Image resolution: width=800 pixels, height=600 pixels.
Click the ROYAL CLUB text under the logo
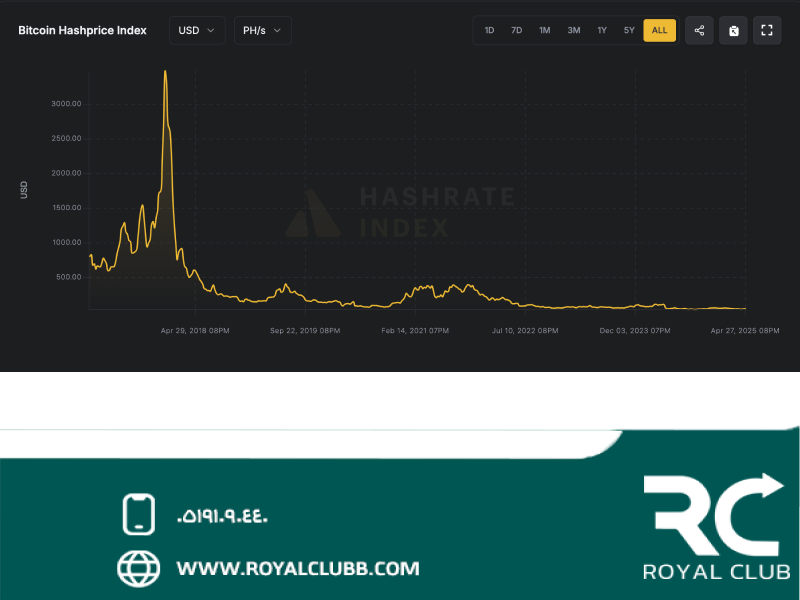717,572
